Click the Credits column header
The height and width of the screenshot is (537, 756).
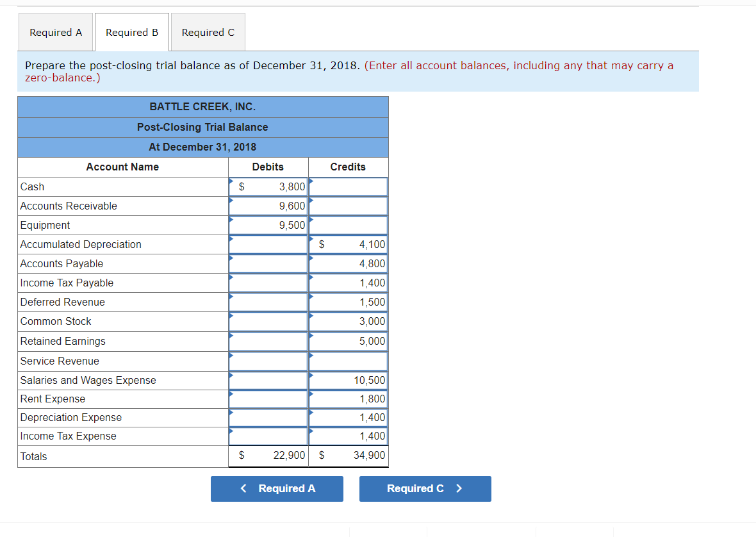coord(348,167)
